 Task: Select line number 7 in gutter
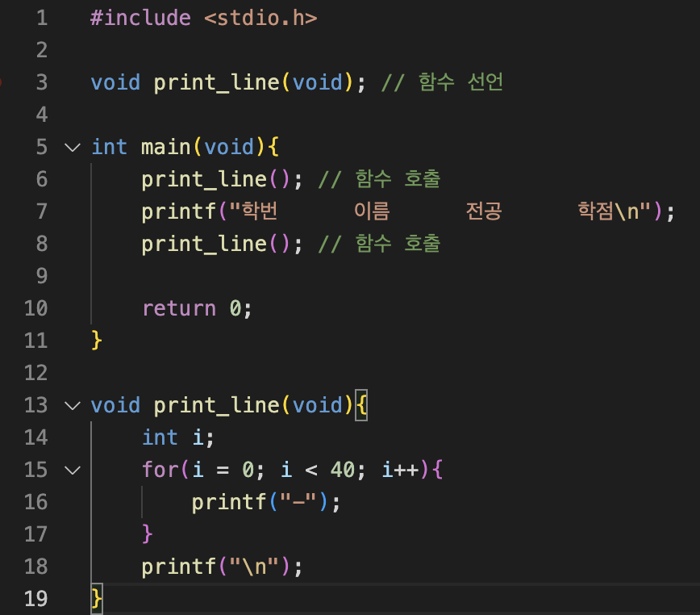pyautogui.click(x=42, y=211)
